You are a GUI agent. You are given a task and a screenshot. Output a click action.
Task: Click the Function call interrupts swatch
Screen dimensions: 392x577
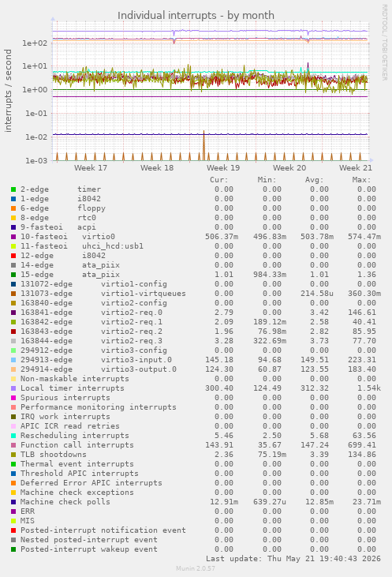tap(13, 445)
